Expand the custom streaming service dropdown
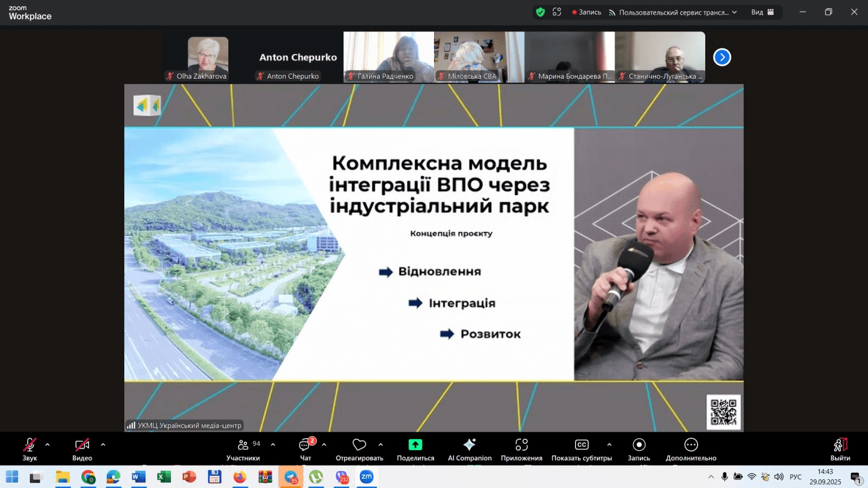 [735, 12]
